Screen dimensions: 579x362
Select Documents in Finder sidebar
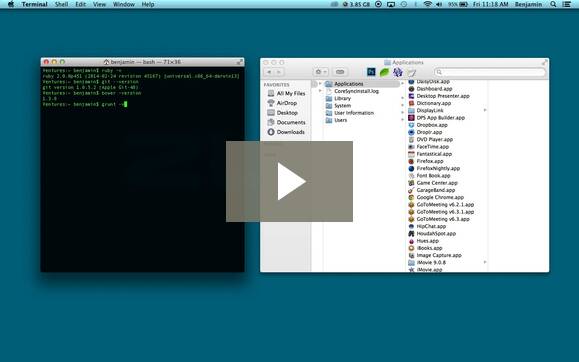point(287,122)
